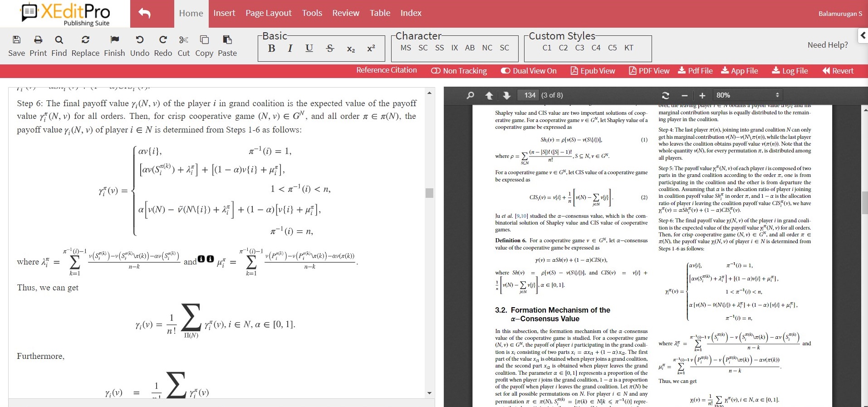The height and width of the screenshot is (407, 868).
Task: Undo the last edit
Action: tap(140, 40)
